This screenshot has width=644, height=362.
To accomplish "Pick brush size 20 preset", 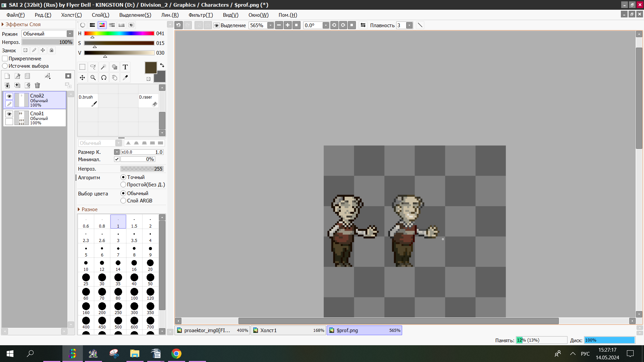I will pos(150,265).
